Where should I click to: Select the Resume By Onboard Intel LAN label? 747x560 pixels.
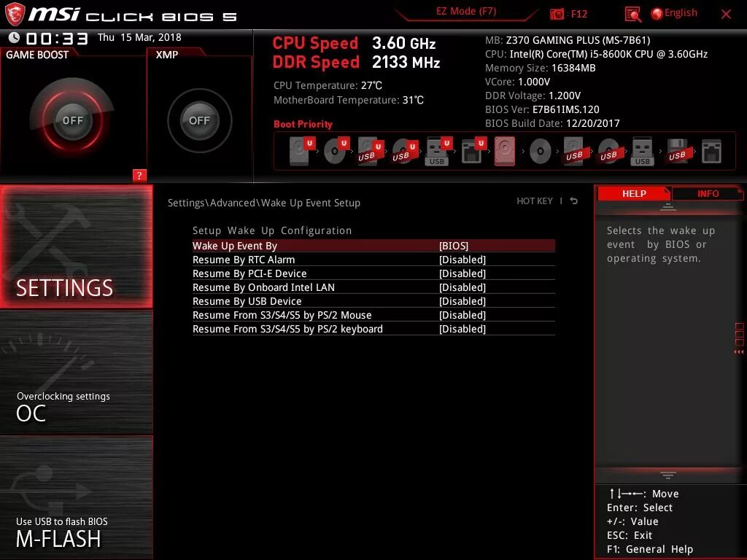click(263, 287)
